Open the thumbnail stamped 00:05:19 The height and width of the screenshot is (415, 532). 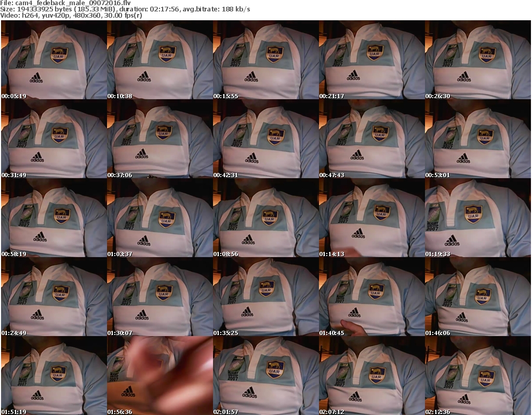pos(54,60)
